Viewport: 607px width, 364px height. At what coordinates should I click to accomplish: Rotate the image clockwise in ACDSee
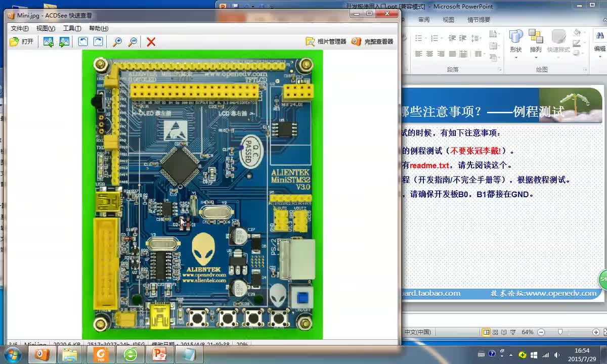(x=98, y=42)
